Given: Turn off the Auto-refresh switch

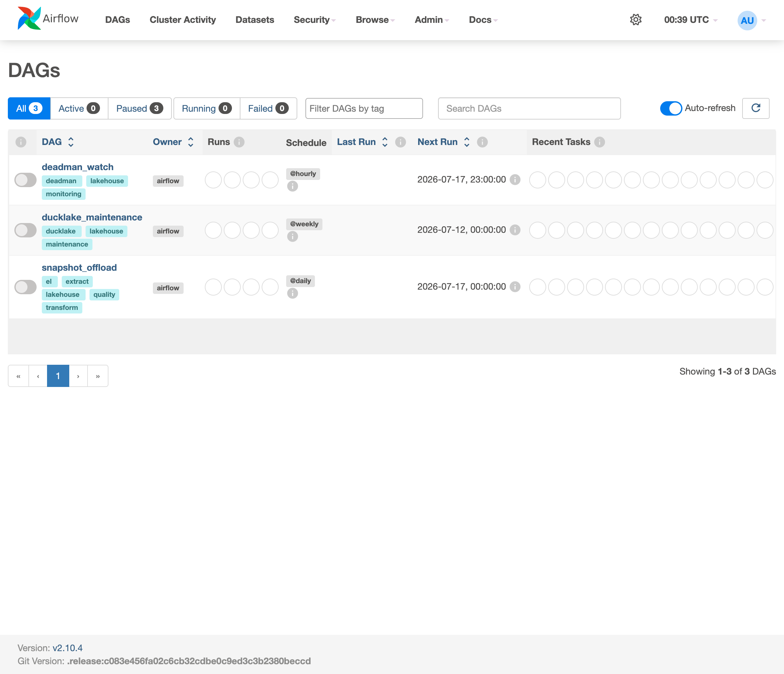Looking at the screenshot, I should 671,108.
